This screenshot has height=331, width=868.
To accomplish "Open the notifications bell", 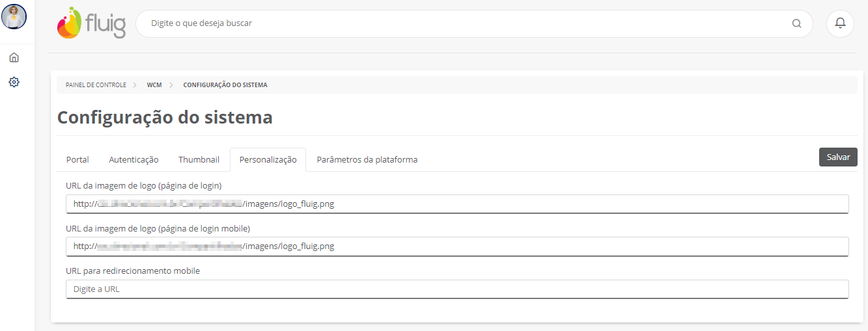I will 840,23.
